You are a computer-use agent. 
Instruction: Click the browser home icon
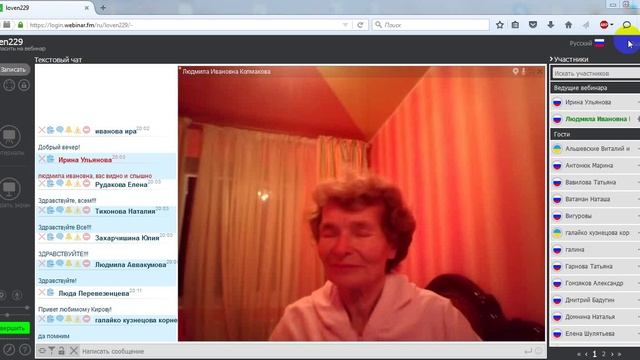[568, 25]
